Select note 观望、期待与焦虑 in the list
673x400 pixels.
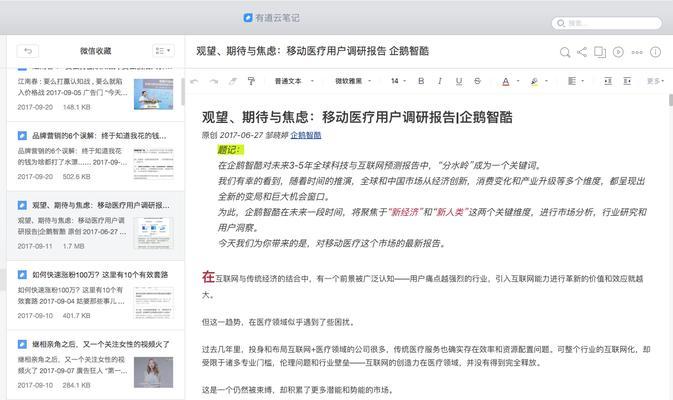[x=95, y=226]
